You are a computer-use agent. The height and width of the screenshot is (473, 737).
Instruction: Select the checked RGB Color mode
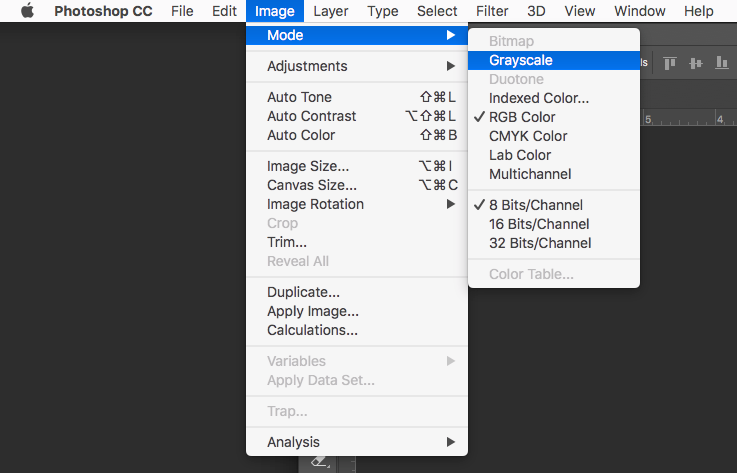554,118
